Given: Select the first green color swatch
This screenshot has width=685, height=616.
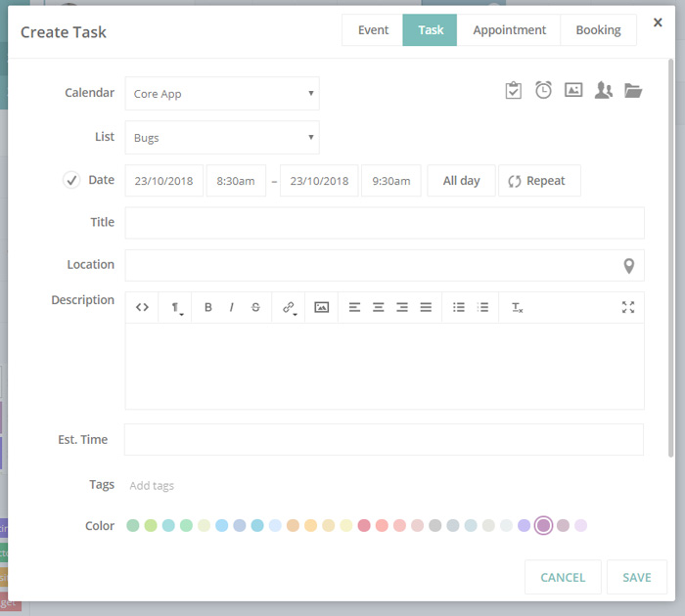Looking at the screenshot, I should click(x=133, y=525).
